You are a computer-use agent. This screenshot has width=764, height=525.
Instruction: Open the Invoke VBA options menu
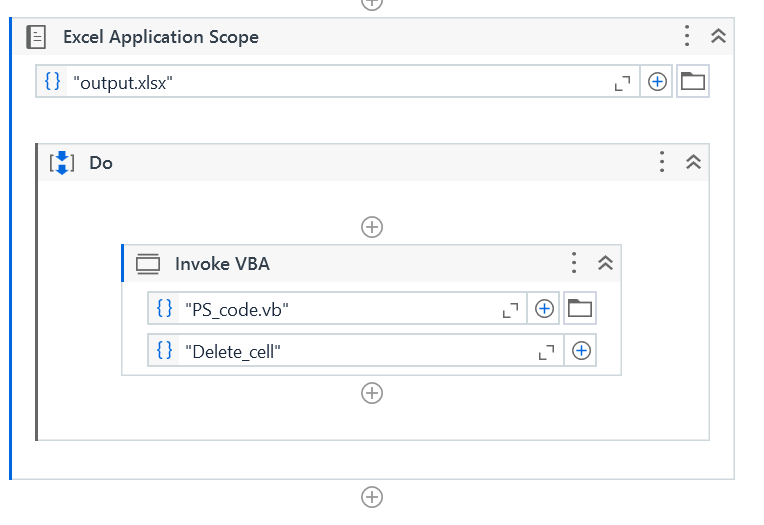574,263
